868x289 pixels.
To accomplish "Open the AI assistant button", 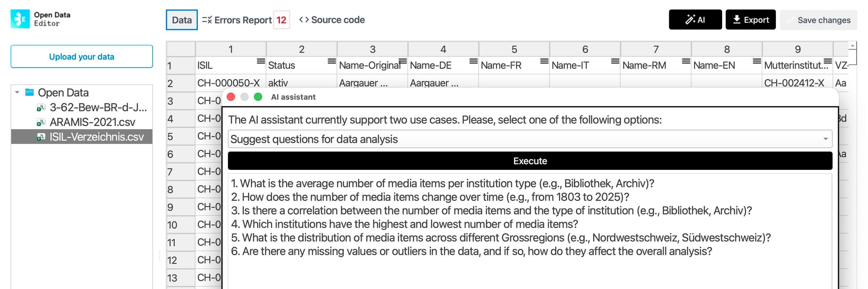I will pos(695,20).
